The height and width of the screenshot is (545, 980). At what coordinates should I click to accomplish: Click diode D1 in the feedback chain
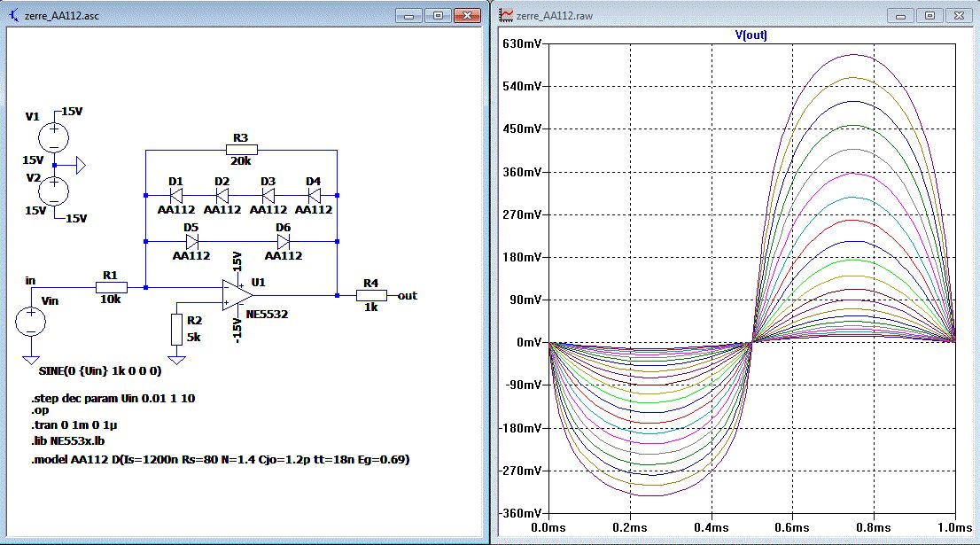pyautogui.click(x=176, y=194)
